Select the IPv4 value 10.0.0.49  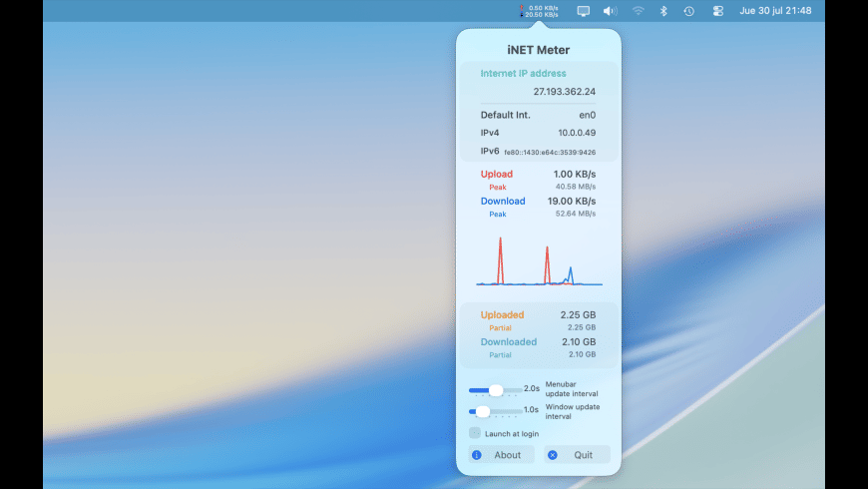pyautogui.click(x=577, y=133)
